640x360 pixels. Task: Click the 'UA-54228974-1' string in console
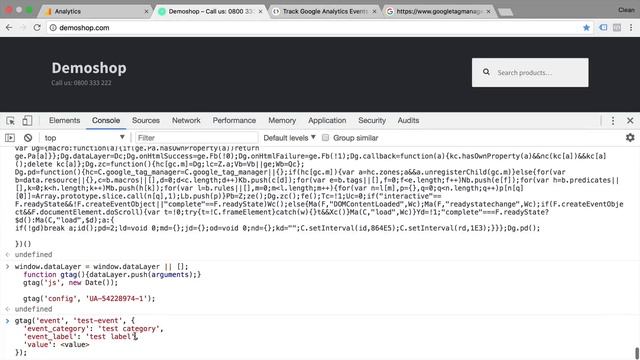tap(116, 299)
